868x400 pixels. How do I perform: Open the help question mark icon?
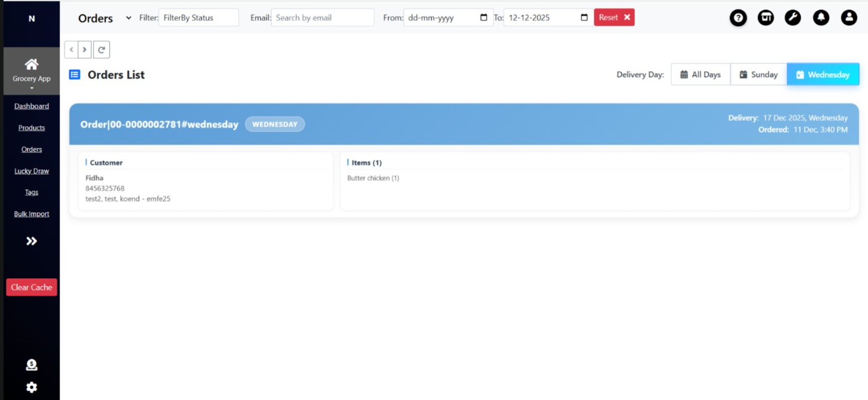[738, 18]
